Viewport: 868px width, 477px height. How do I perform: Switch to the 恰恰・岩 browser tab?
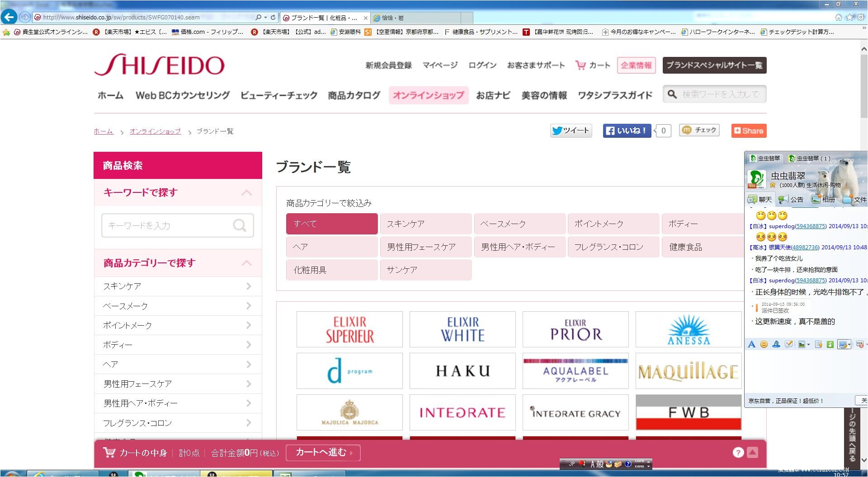pyautogui.click(x=415, y=18)
